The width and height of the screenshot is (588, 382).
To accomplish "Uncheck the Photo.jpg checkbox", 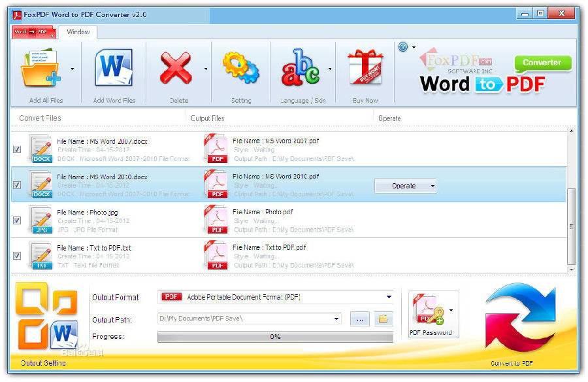I will coord(17,220).
